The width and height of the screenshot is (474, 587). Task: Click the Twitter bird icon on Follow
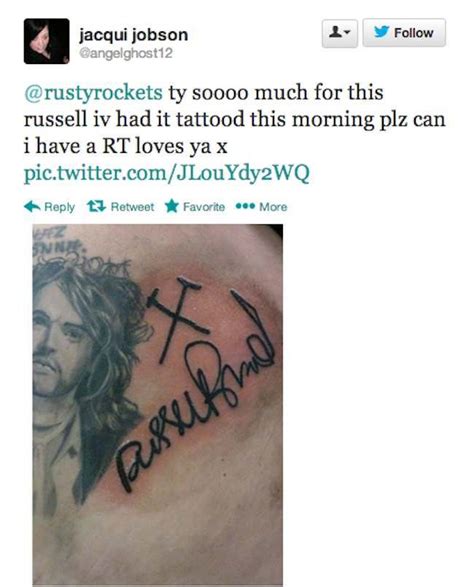[x=381, y=33]
